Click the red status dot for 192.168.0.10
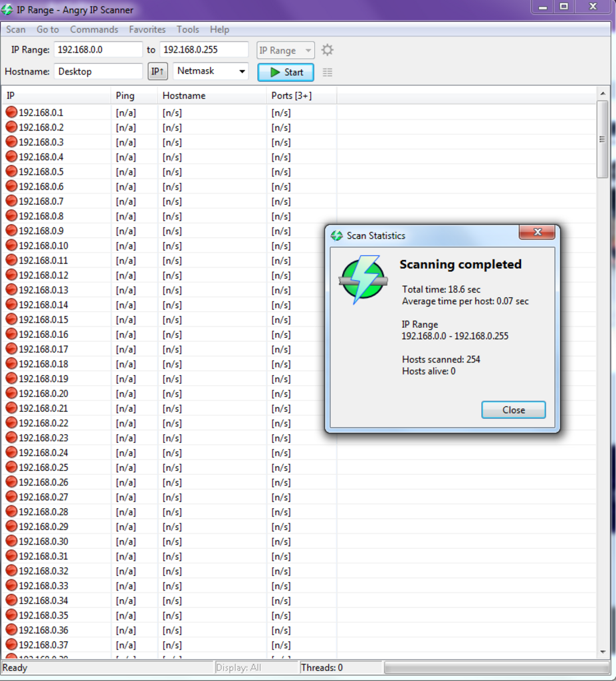Viewport: 616px width, 681px height. click(11, 245)
